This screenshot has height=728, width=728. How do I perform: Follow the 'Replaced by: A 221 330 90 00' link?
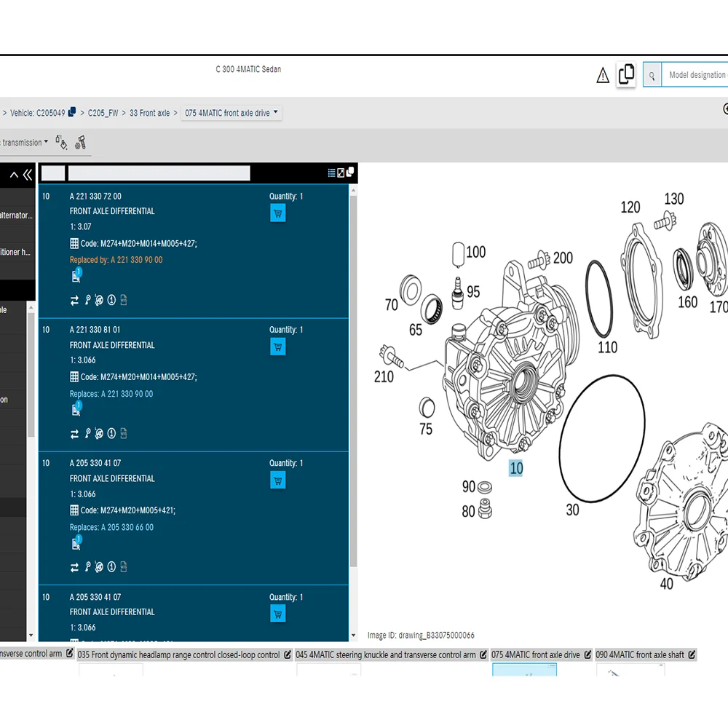(116, 260)
